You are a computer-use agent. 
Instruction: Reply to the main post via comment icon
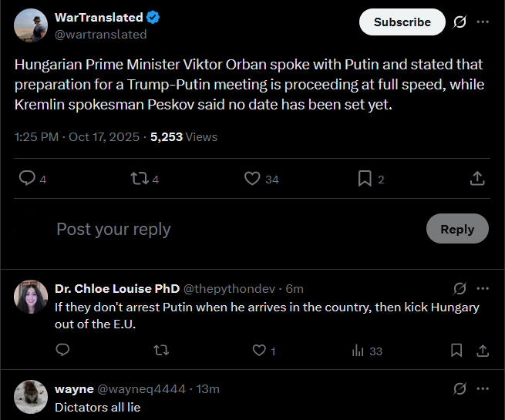(27, 179)
